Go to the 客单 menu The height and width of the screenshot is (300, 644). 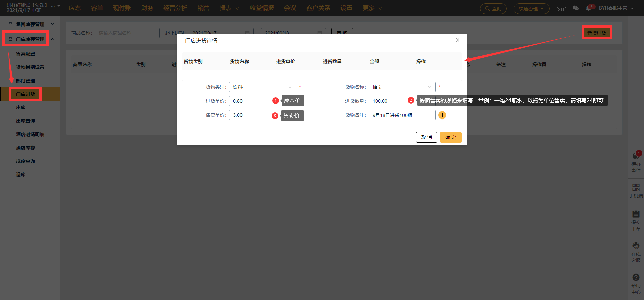[97, 8]
